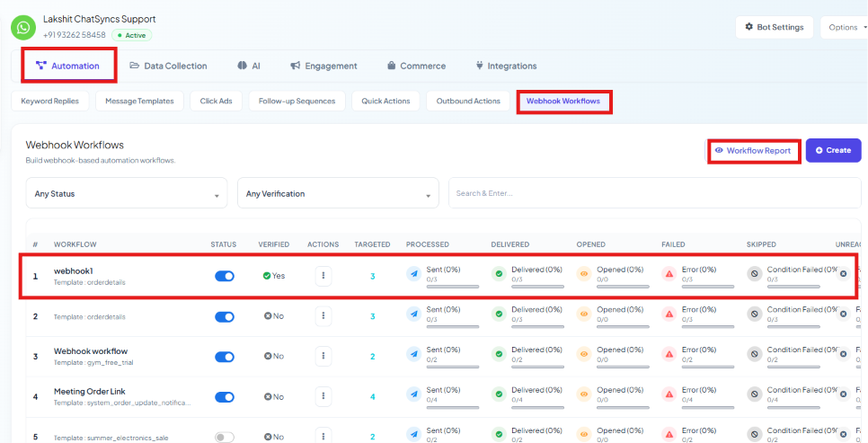
Task: Click Error warning icon in webhook1 row
Action: click(669, 273)
